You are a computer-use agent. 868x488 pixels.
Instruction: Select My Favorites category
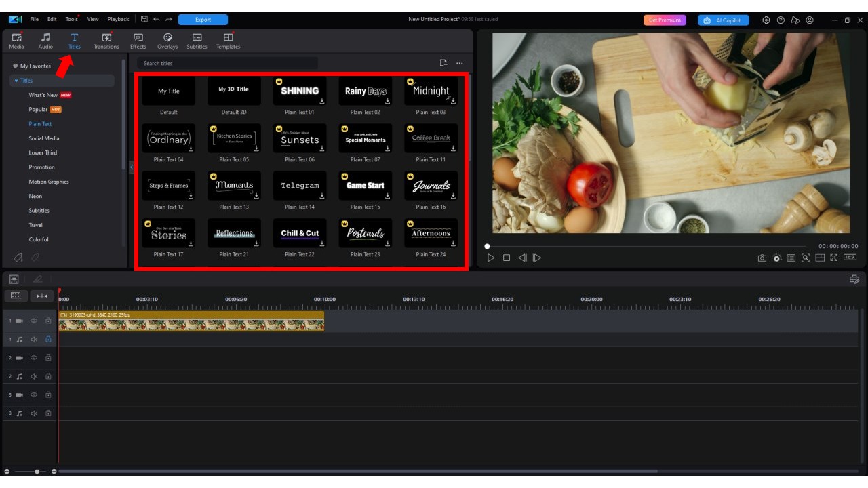[x=35, y=66]
